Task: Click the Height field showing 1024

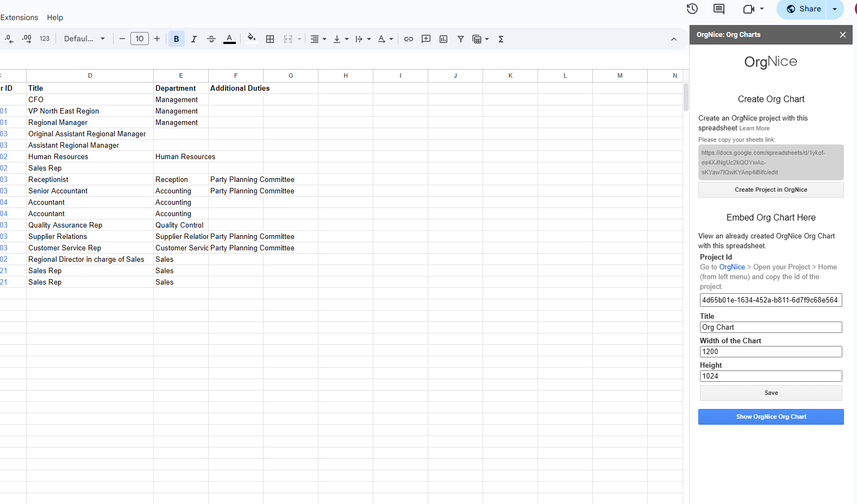Action: click(771, 376)
